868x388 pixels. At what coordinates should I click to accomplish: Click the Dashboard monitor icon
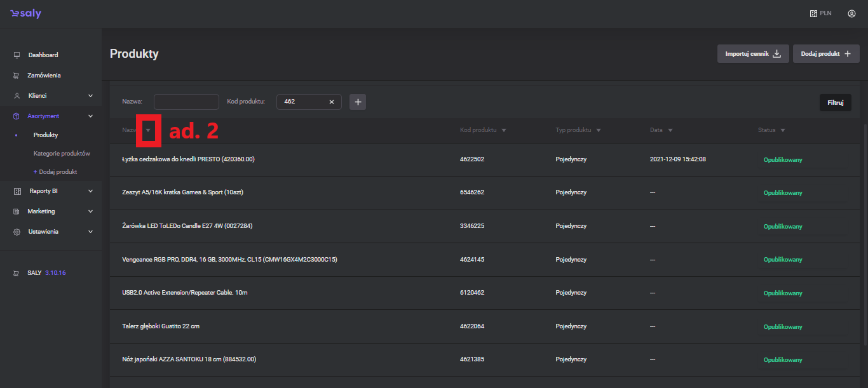17,55
